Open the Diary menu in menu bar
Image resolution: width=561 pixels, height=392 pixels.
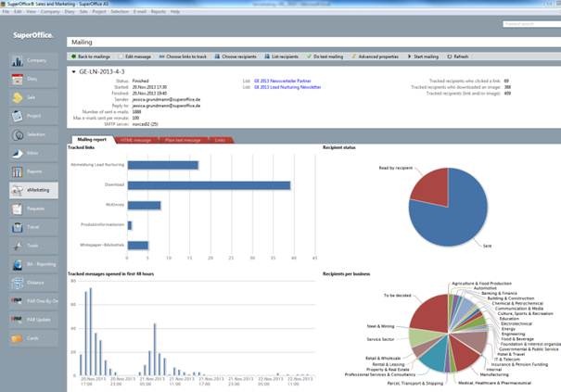70,11
